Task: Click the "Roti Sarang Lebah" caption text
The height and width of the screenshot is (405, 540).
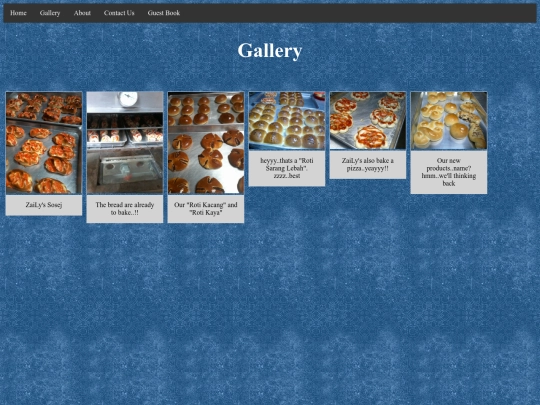Action: tap(287, 168)
